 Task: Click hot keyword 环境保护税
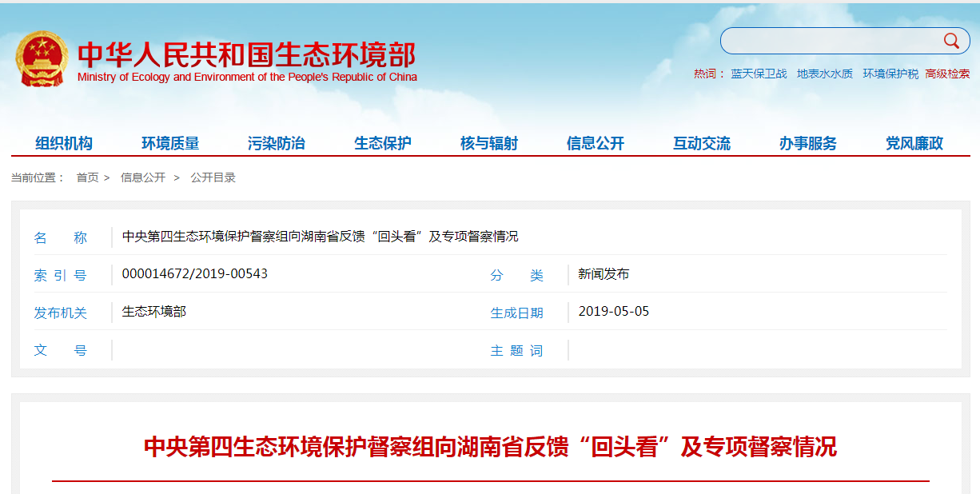pyautogui.click(x=890, y=74)
